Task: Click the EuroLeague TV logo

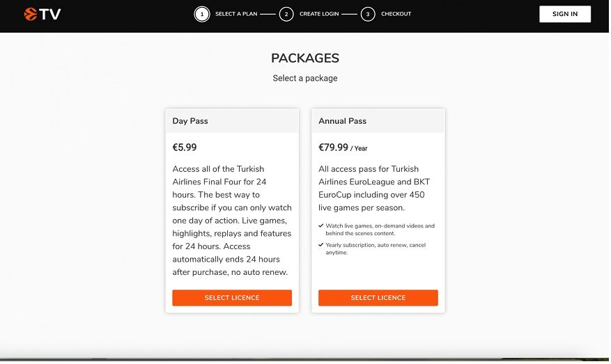Action: pos(42,14)
